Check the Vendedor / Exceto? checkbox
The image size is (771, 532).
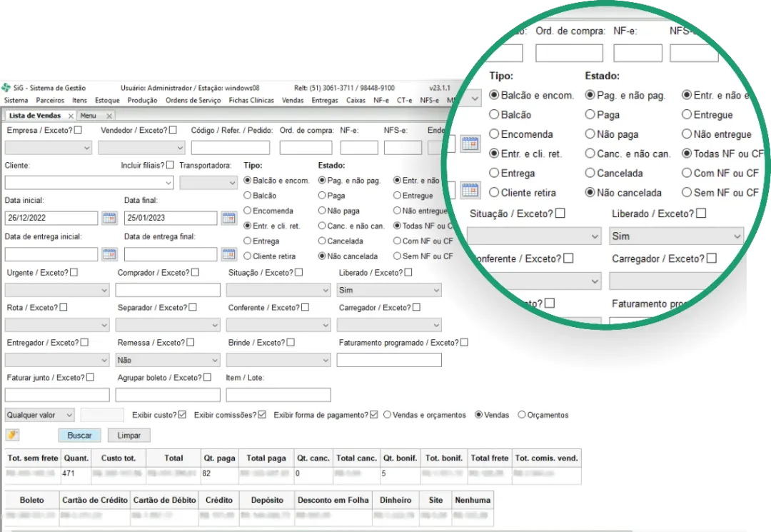(x=173, y=130)
